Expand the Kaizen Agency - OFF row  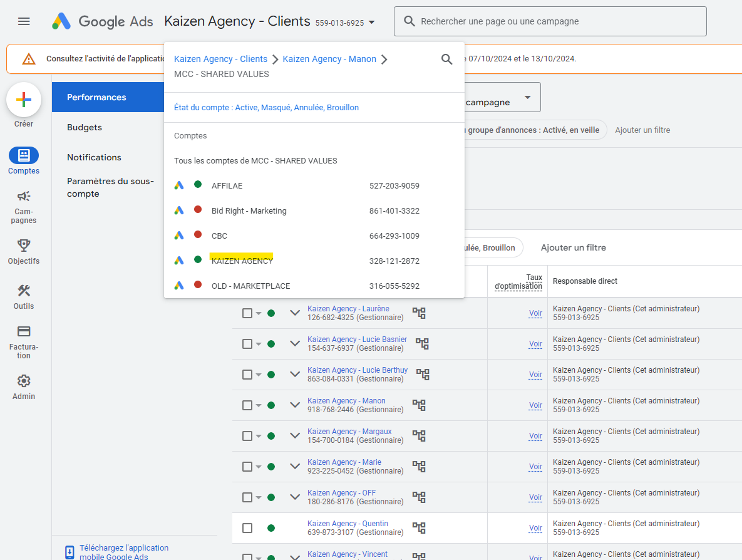(x=295, y=497)
